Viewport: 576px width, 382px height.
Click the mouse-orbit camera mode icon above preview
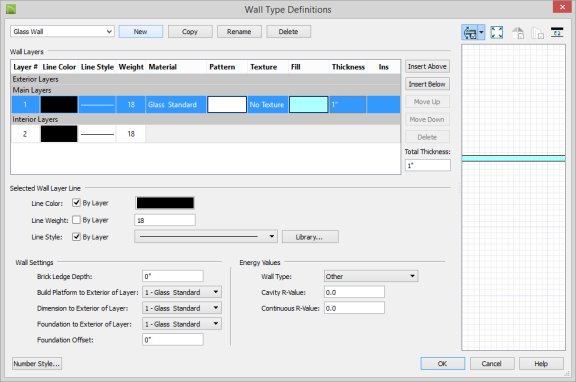(x=469, y=33)
